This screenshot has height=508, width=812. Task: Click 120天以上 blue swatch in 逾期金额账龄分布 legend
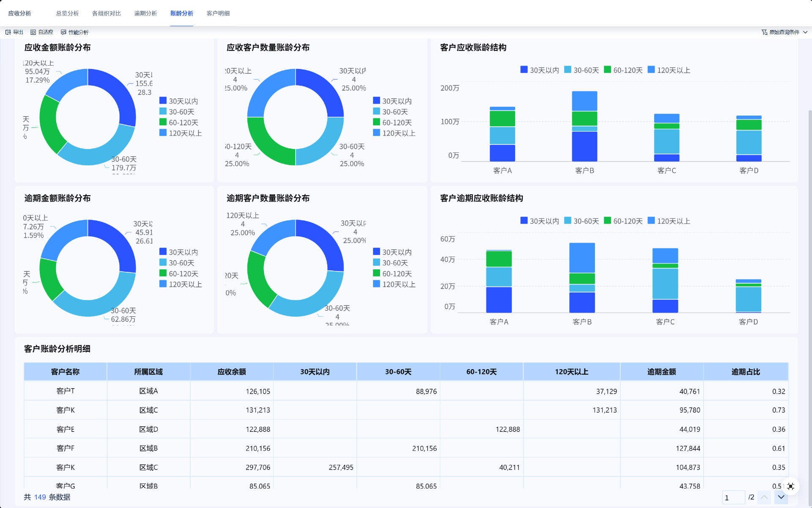(163, 284)
